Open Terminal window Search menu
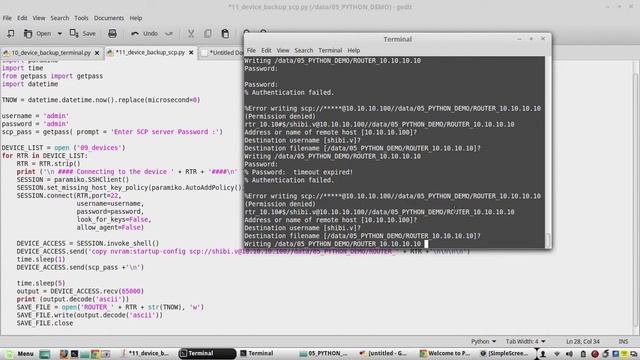 click(x=304, y=51)
